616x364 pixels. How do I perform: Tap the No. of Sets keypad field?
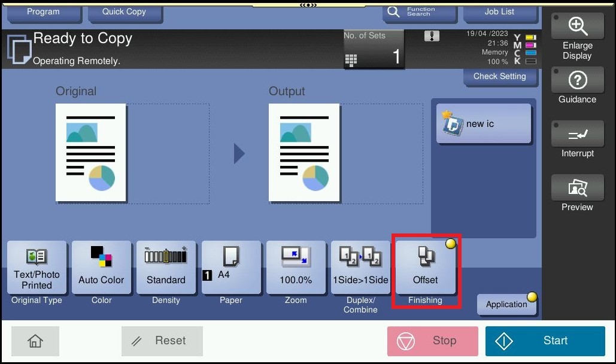pos(374,50)
